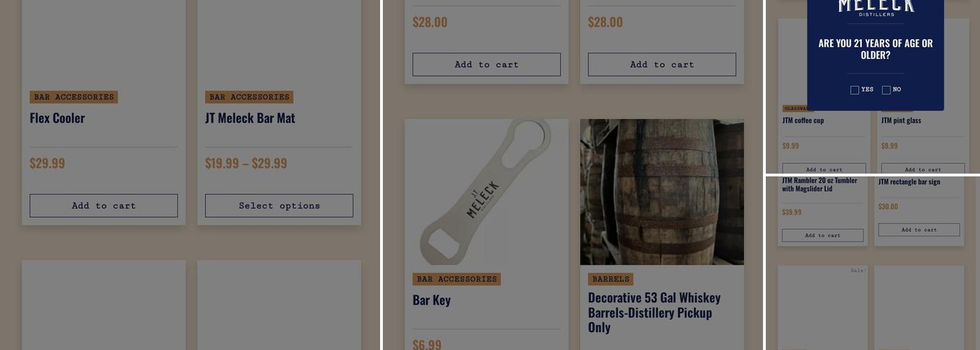The width and height of the screenshot is (980, 350).
Task: Open the whiskey barrel product photo
Action: [x=662, y=192]
